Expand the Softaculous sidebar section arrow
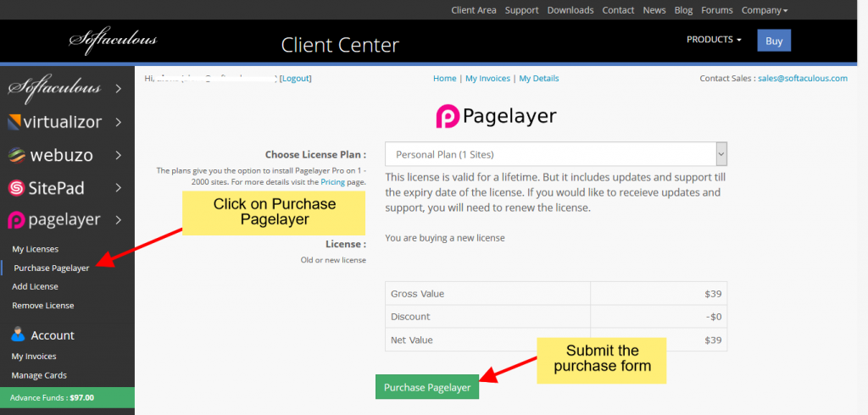Image resolution: width=868 pixels, height=415 pixels. pyautogui.click(x=118, y=88)
